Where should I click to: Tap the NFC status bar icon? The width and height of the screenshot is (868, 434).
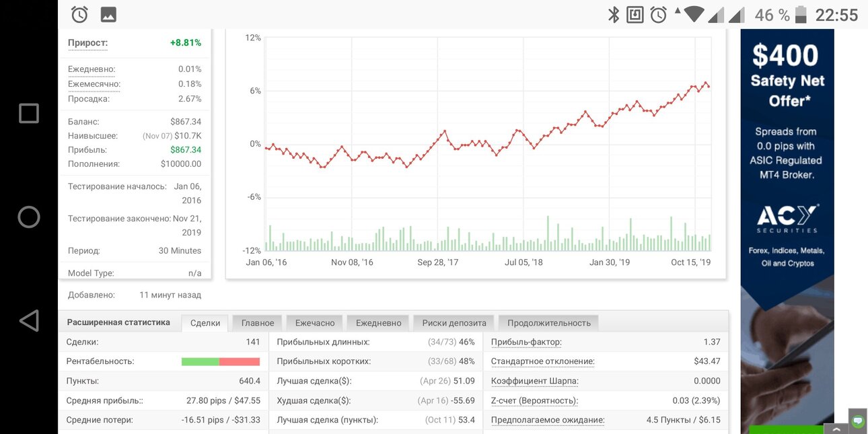(x=635, y=14)
